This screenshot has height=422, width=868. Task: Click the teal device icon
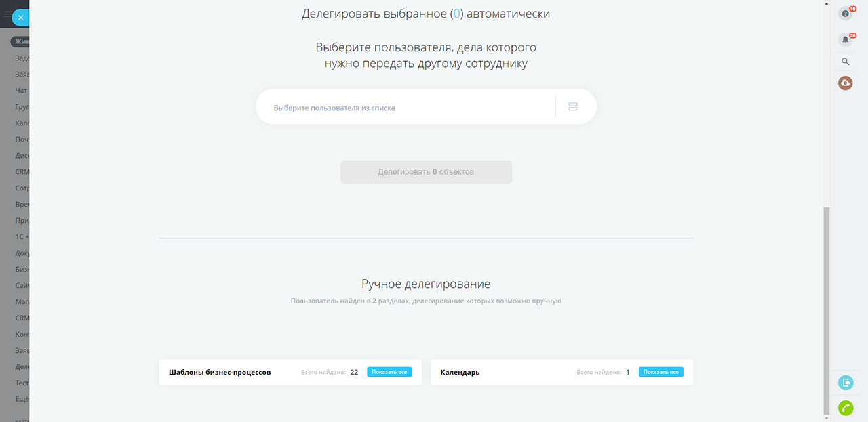[x=846, y=383]
